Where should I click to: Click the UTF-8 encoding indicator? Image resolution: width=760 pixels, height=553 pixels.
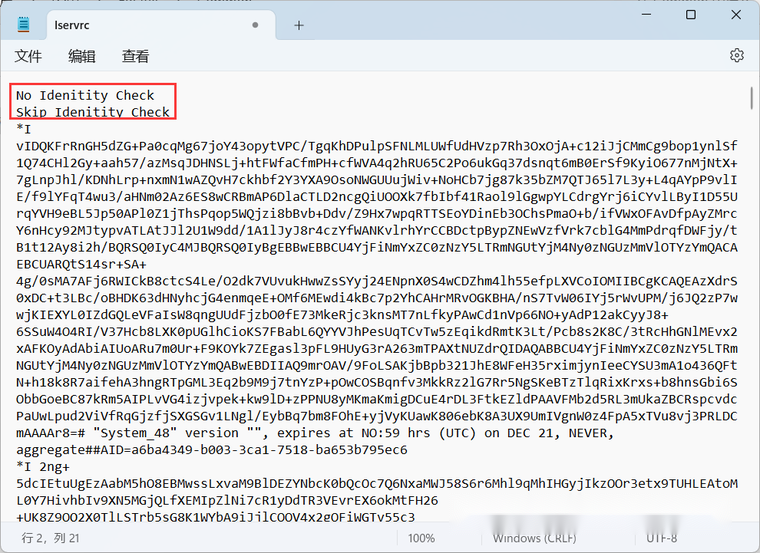pyautogui.click(x=666, y=539)
